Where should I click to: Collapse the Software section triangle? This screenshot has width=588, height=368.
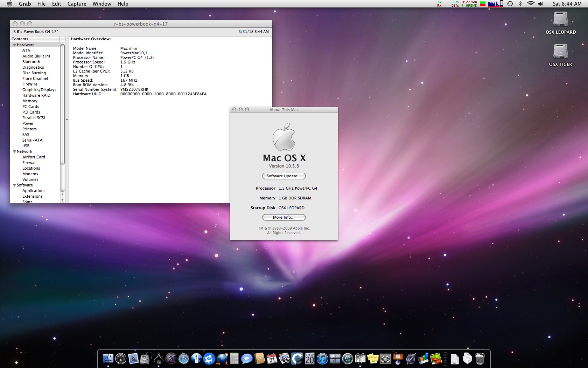[x=14, y=185]
